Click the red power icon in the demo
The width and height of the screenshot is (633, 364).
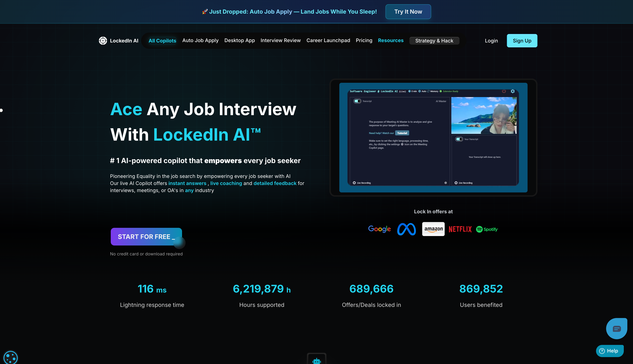[x=504, y=91]
